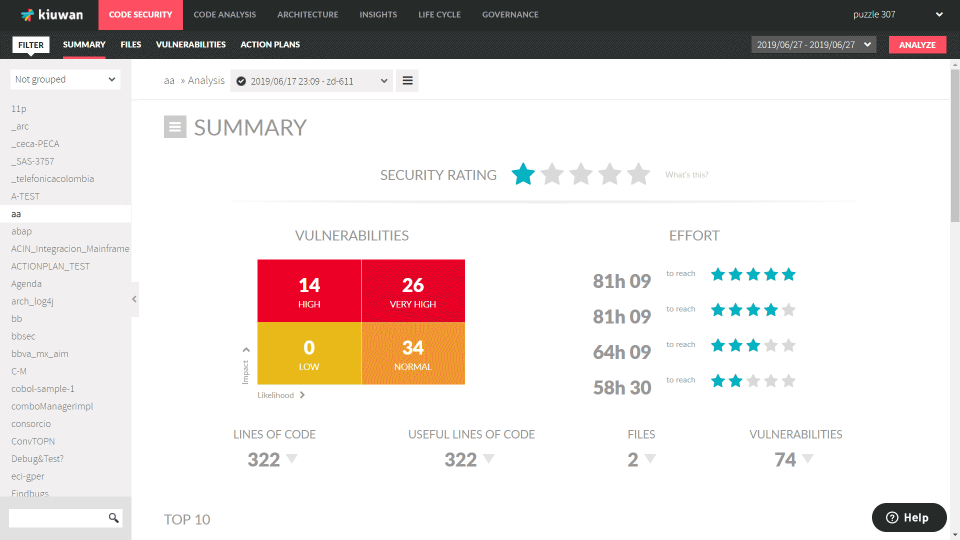
Task: Click the Kiuwan logo icon
Action: tap(28, 15)
